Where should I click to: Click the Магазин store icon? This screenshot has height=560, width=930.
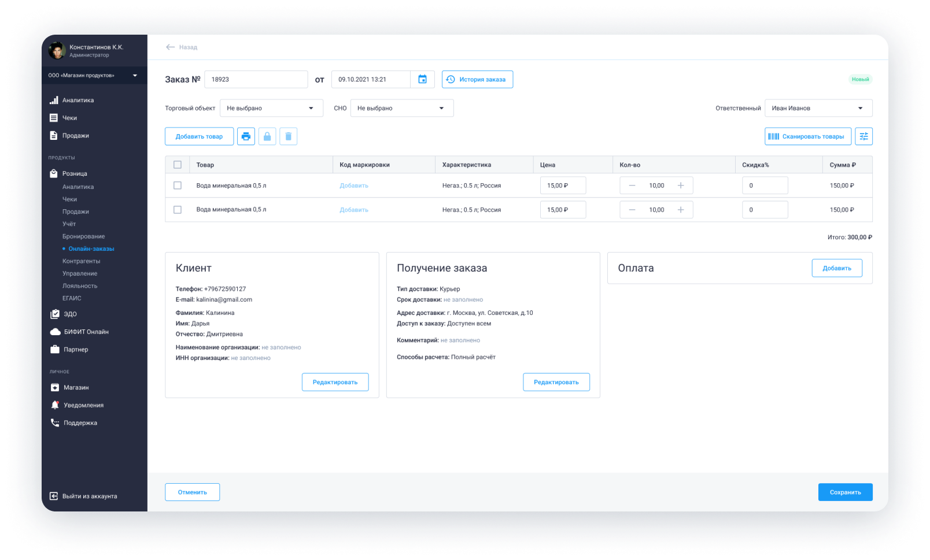[55, 387]
